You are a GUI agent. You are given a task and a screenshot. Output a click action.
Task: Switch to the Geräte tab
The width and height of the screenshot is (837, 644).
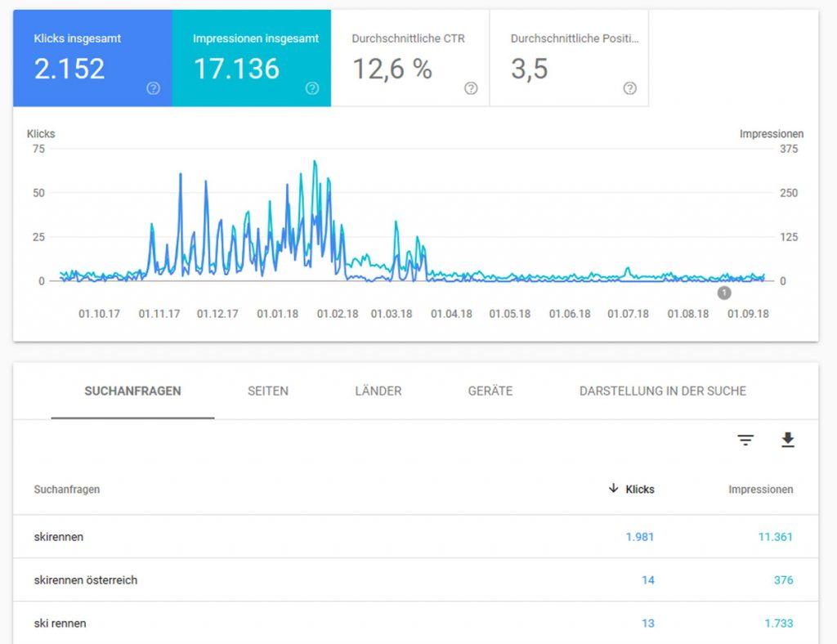point(490,391)
